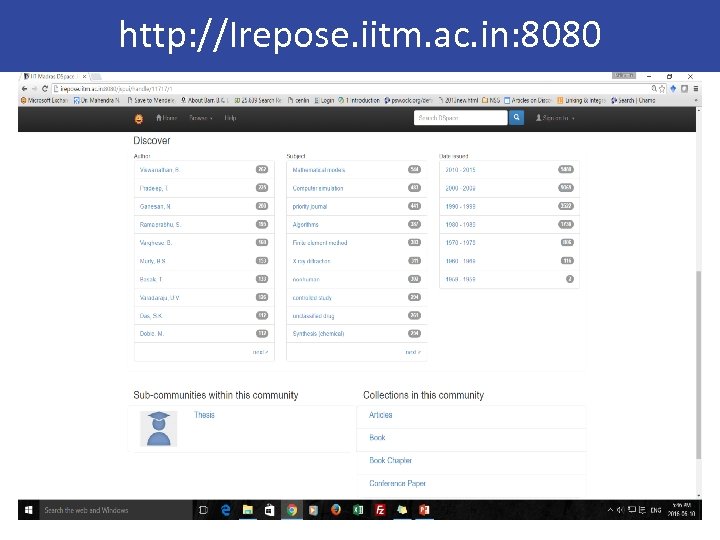Screen dimensions: 720x540
Task: Open the Articles on Disco bookmark
Action: (x=528, y=100)
